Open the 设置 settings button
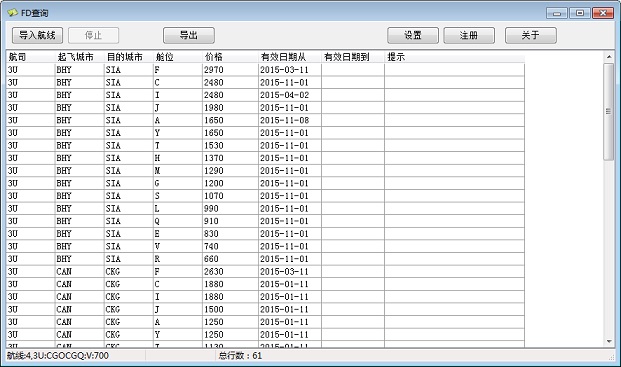The width and height of the screenshot is (621, 367). [413, 35]
